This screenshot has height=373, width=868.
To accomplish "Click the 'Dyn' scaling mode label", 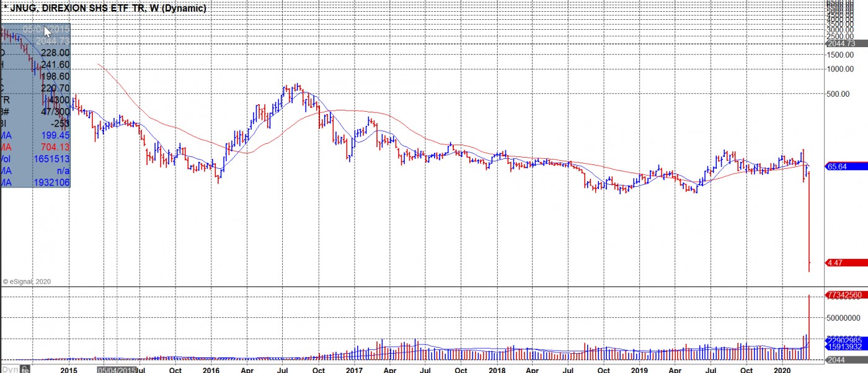I will [9, 368].
